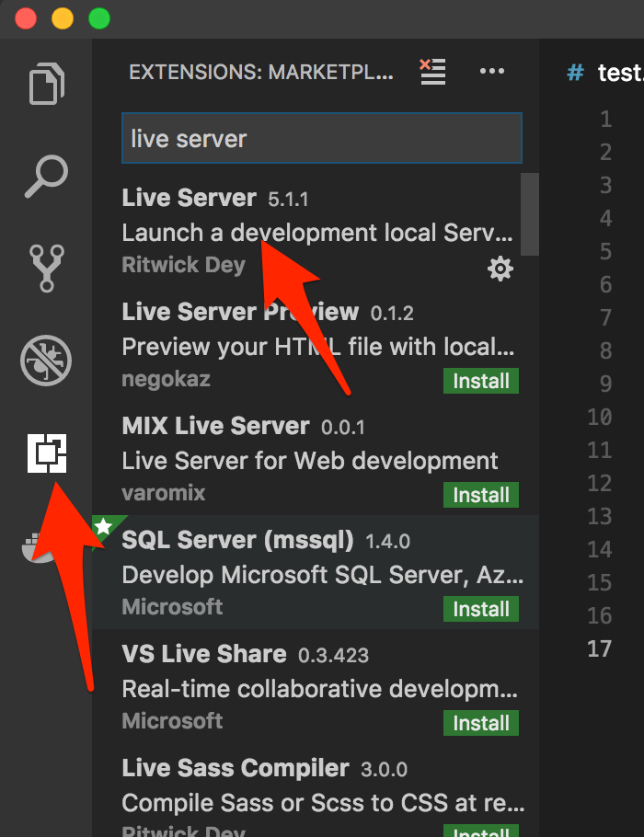The image size is (644, 837).
Task: Open the SQL Server (mssql) entry
Action: coord(315,572)
